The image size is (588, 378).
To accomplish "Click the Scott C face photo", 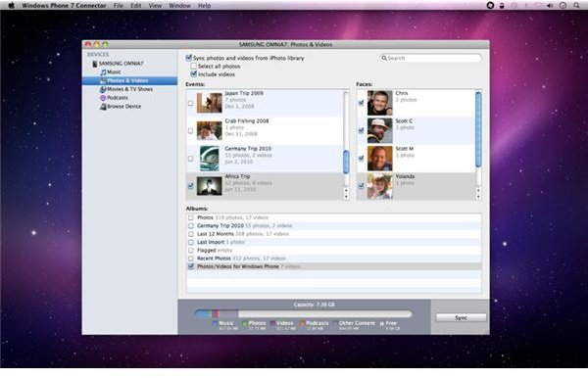I will 380,130.
